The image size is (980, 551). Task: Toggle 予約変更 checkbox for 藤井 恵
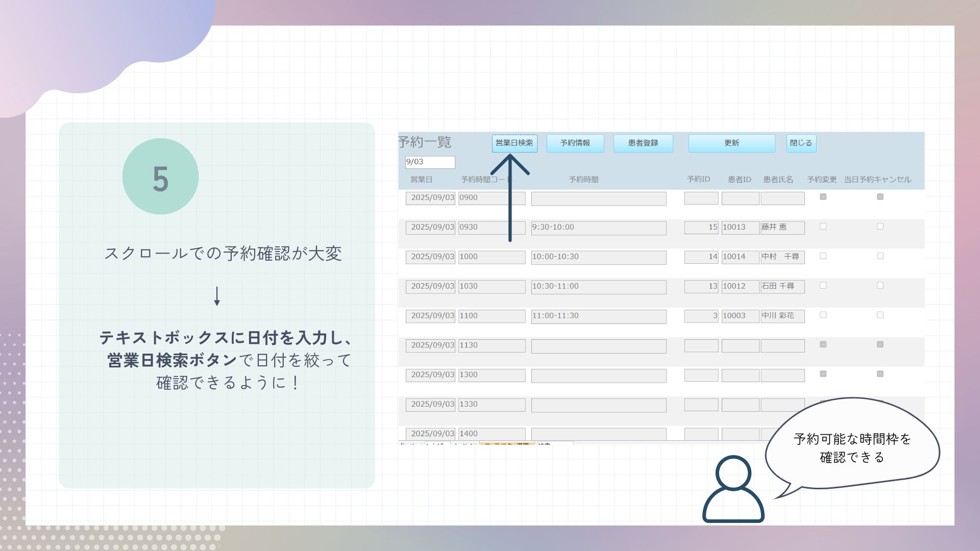coord(823,227)
